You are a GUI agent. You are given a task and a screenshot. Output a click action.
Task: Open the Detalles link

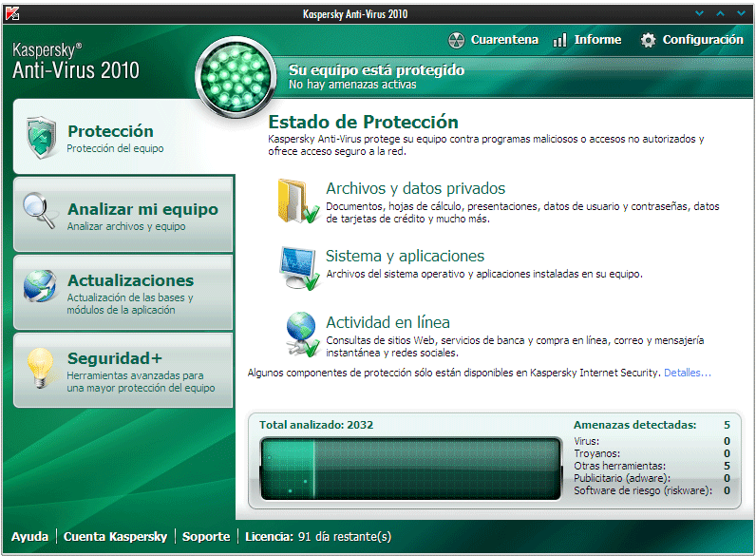click(x=687, y=373)
